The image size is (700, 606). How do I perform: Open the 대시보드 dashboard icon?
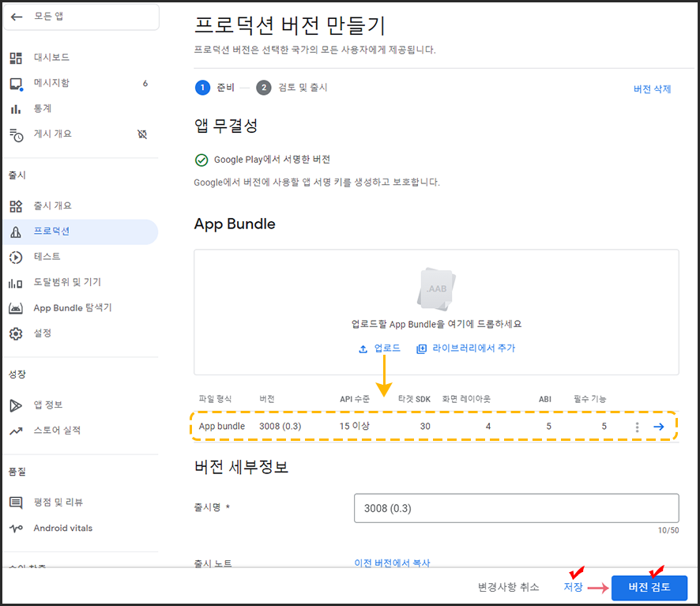[x=16, y=58]
